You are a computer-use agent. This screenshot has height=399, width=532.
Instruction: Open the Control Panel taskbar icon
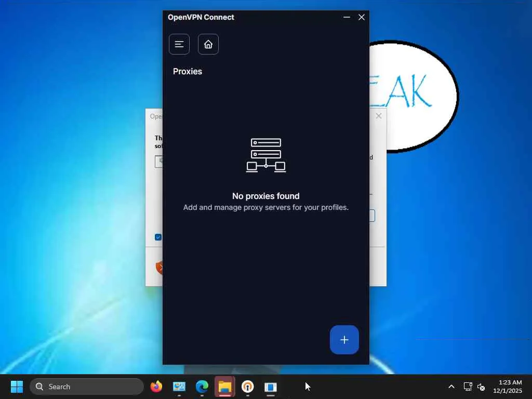click(179, 387)
